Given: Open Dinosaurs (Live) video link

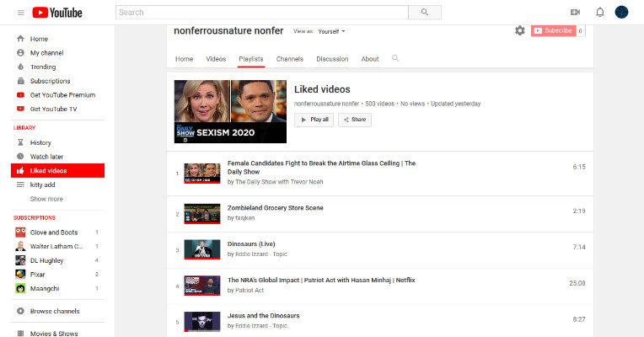Looking at the screenshot, I should point(251,243).
